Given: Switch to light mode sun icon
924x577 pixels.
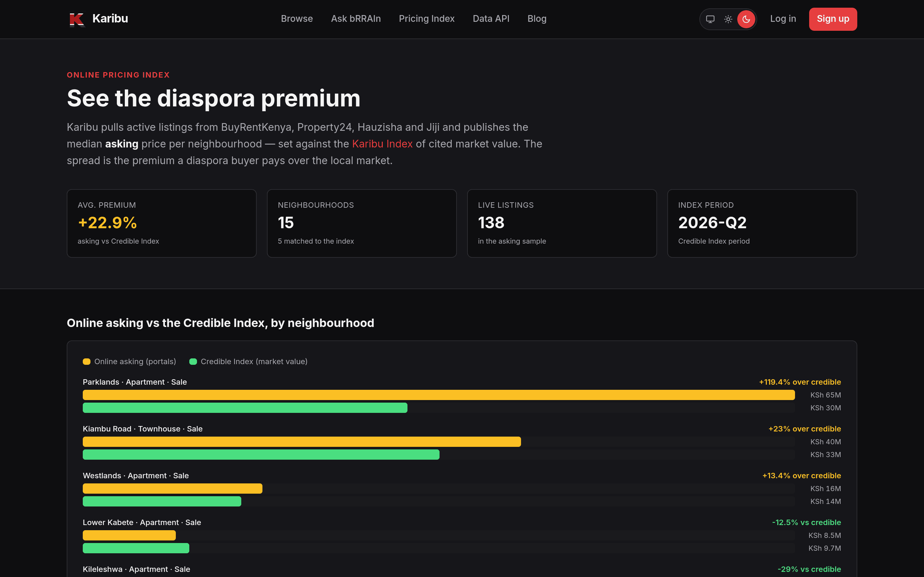Looking at the screenshot, I should click(x=728, y=19).
